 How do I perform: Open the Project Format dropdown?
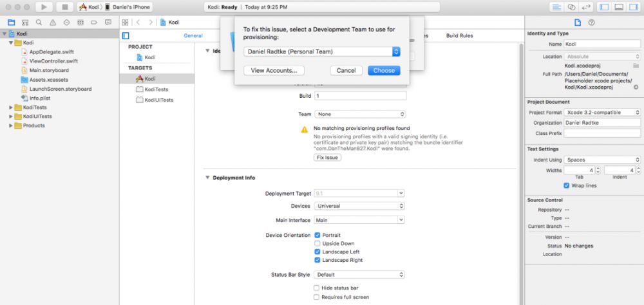point(602,113)
